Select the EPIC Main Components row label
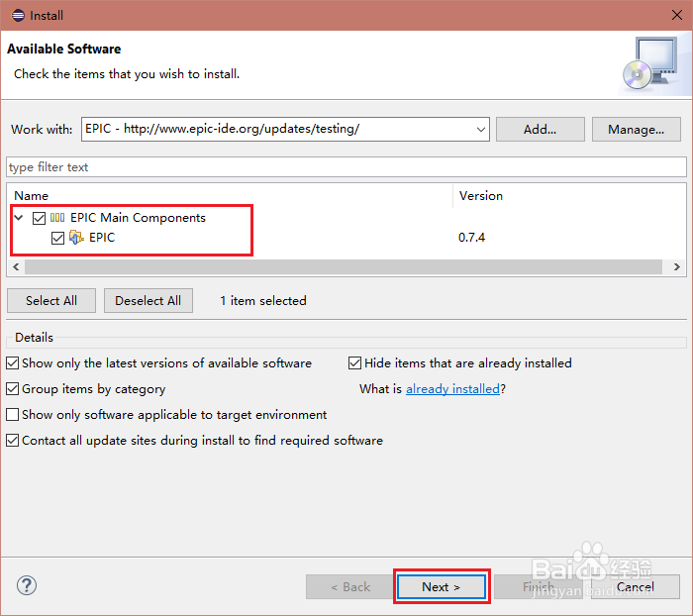 (x=138, y=218)
